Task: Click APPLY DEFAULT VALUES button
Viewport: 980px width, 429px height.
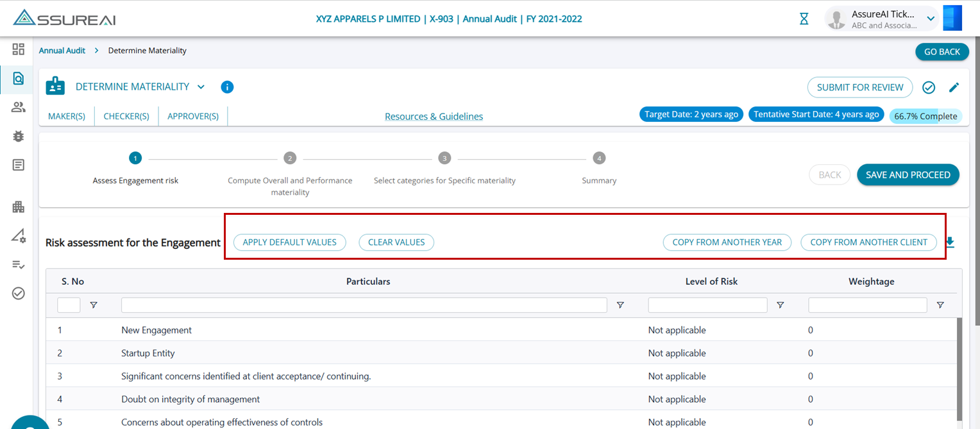Action: point(290,242)
